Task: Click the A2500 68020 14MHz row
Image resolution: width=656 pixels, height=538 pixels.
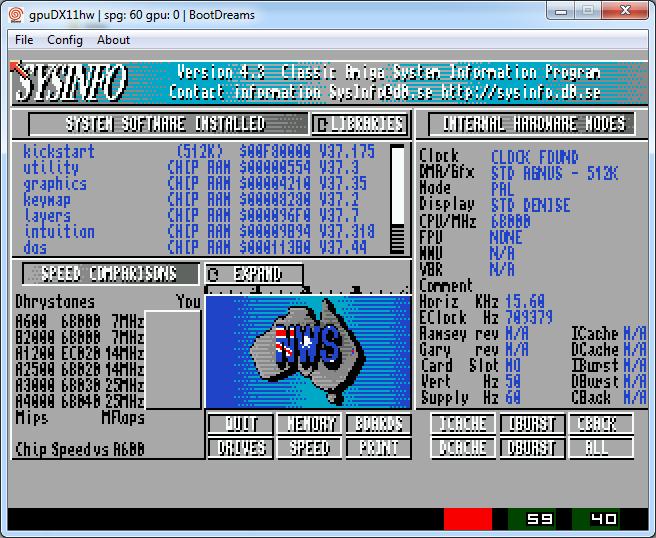Action: [x=79, y=369]
